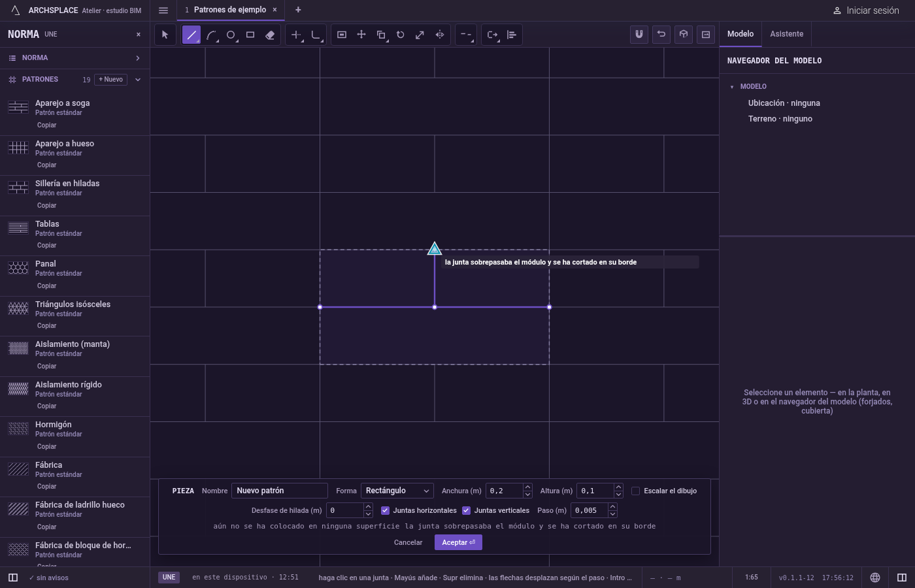
Task: Click the Nombre field containing Nuevo patrón
Action: point(280,491)
